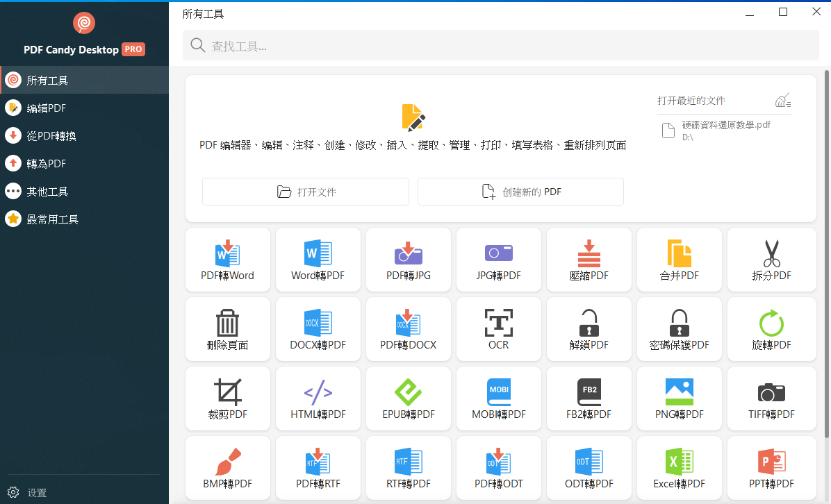
Task: Show 其他工具 in the sidebar
Action: point(84,192)
